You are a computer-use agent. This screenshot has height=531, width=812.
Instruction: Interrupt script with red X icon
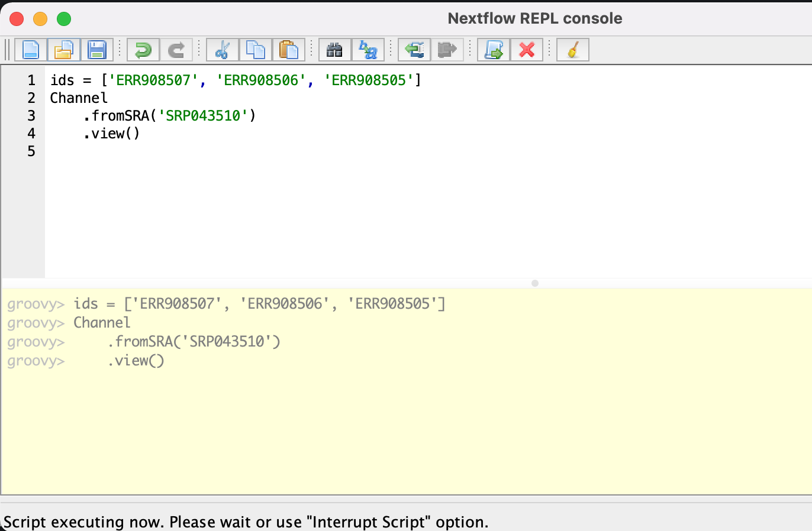pyautogui.click(x=526, y=50)
